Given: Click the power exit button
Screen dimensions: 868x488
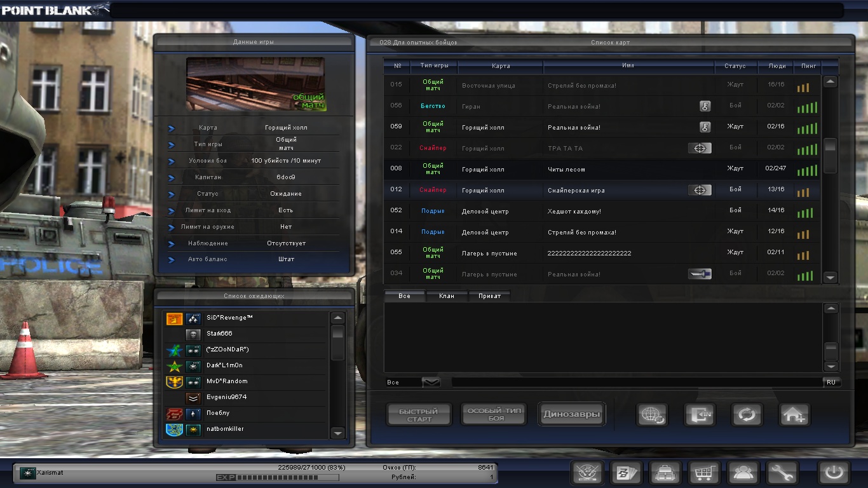Looking at the screenshot, I should 833,473.
